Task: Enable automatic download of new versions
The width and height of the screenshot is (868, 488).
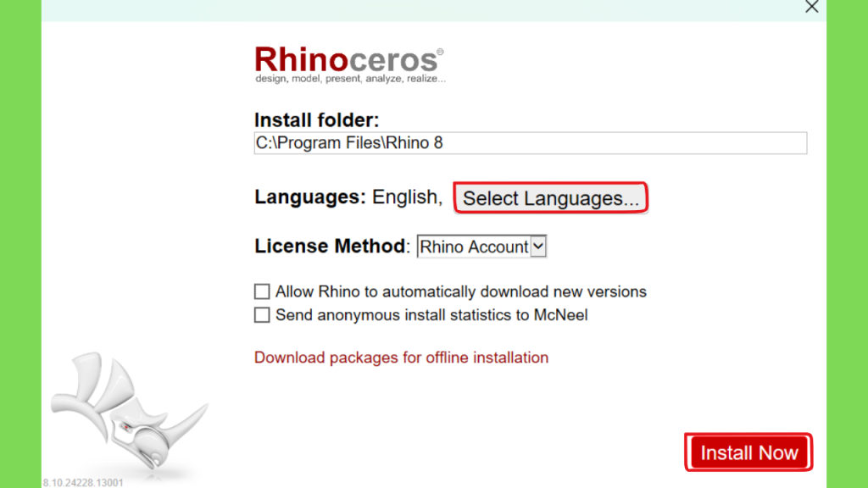Action: 262,291
